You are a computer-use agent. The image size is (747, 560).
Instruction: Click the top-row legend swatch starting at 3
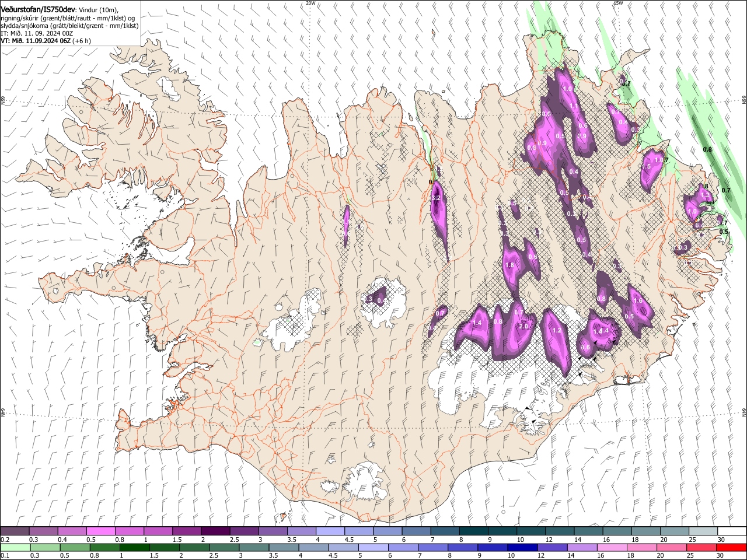pos(273,531)
